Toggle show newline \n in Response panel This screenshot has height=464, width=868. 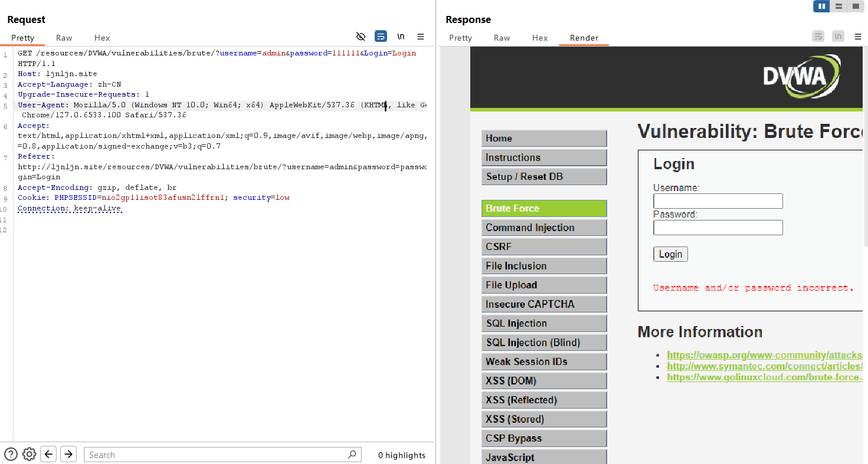coord(838,37)
